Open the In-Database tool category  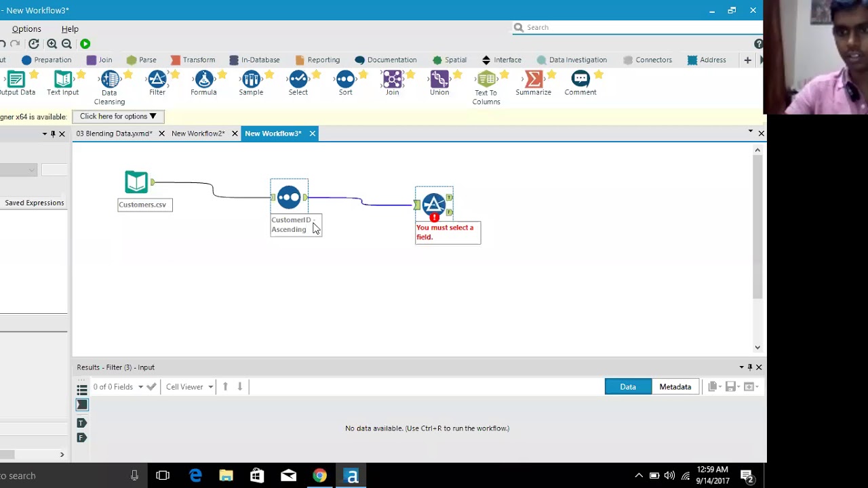[254, 60]
